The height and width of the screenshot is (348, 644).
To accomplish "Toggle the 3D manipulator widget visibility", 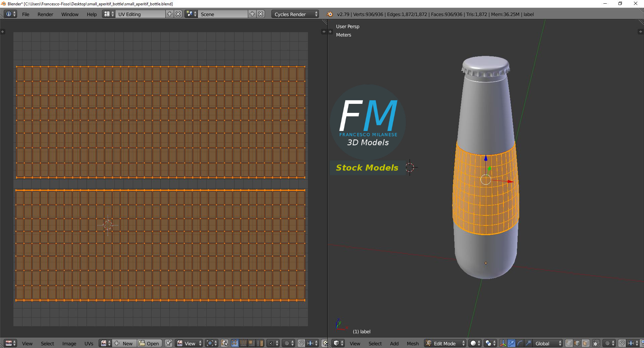I will [x=503, y=343].
